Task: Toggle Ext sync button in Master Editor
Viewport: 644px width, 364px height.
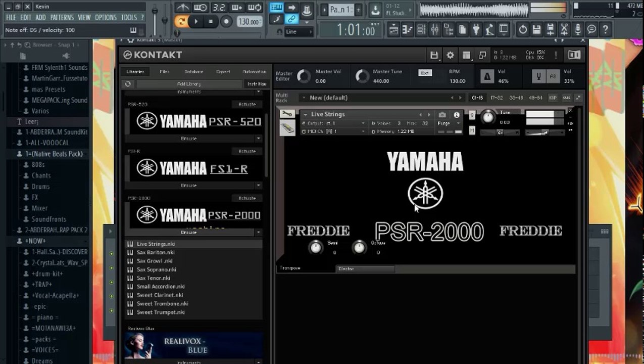Action: [425, 73]
